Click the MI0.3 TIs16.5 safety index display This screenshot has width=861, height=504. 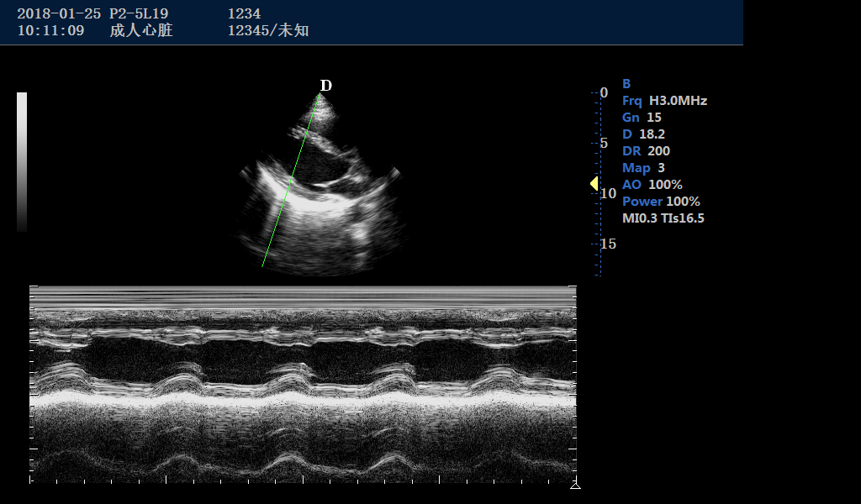pyautogui.click(x=663, y=218)
